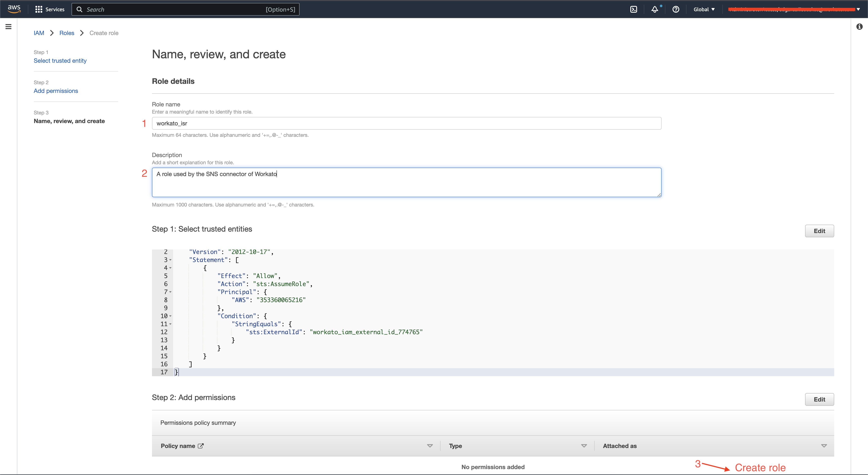
Task: Fold the Principal block on line 7
Action: (x=171, y=292)
